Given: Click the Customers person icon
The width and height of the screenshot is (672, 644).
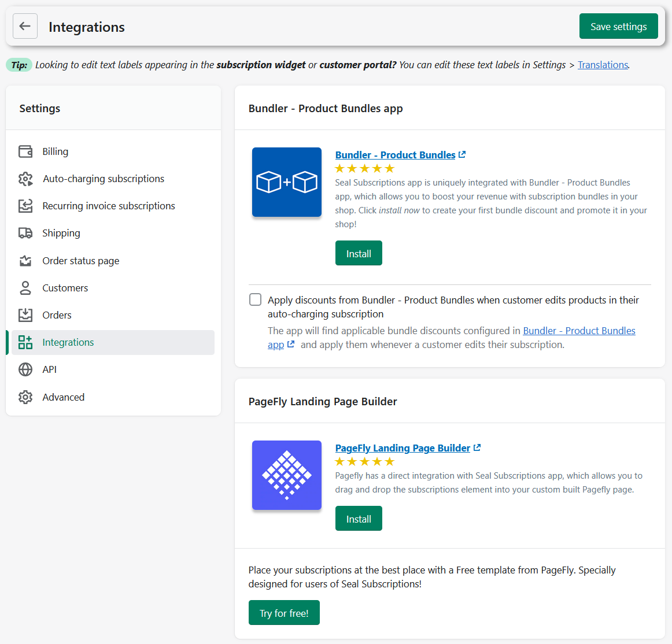Looking at the screenshot, I should pyautogui.click(x=25, y=288).
